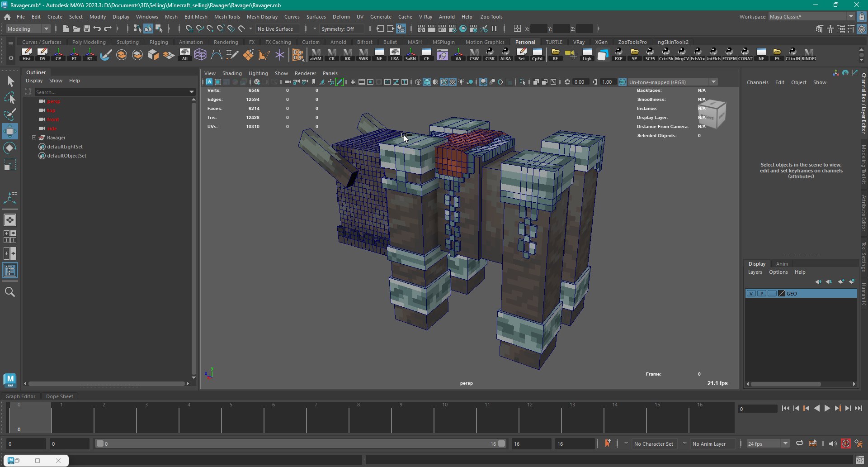Switch to the Rigging shelf tab
This screenshot has height=467, width=868.
(x=159, y=42)
